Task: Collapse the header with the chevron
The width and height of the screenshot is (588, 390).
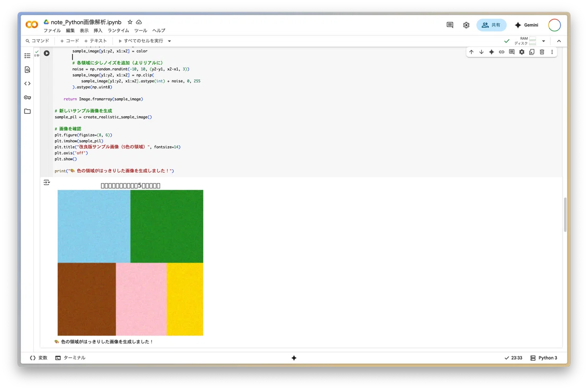Action: coord(559,41)
